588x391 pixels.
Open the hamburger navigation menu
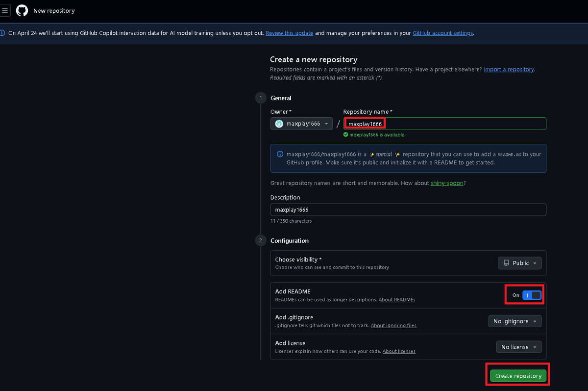(x=4, y=10)
